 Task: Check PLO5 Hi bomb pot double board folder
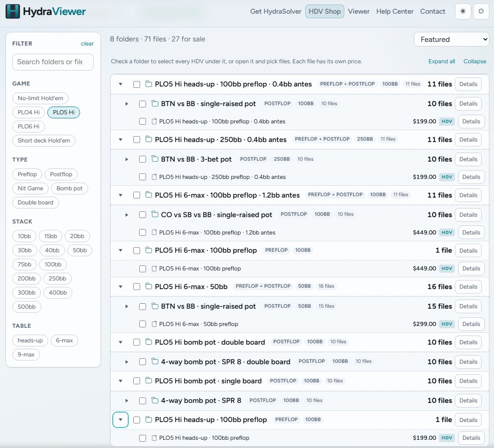tap(136, 342)
